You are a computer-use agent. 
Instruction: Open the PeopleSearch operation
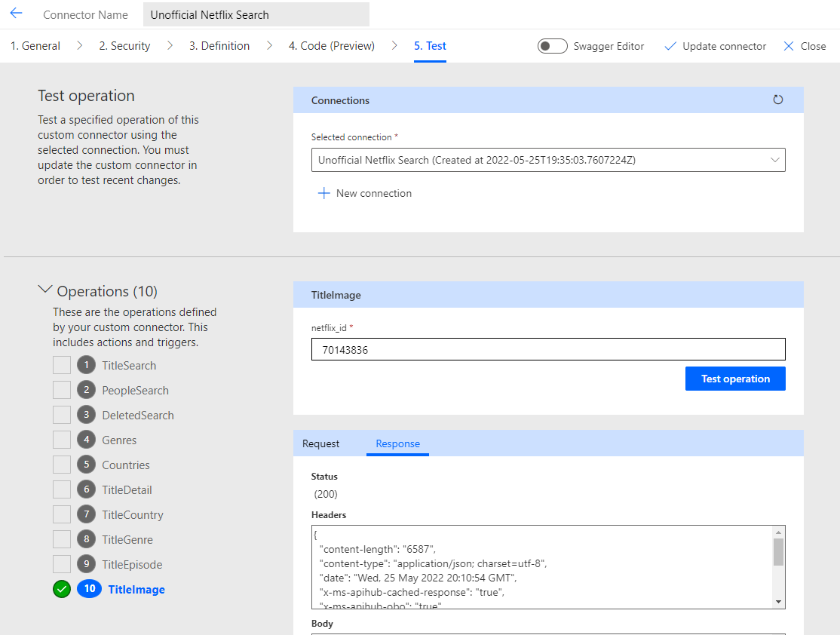coord(136,391)
